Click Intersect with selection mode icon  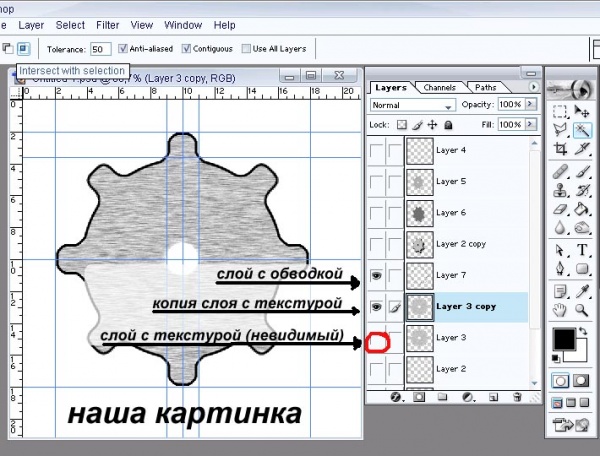pyautogui.click(x=24, y=48)
